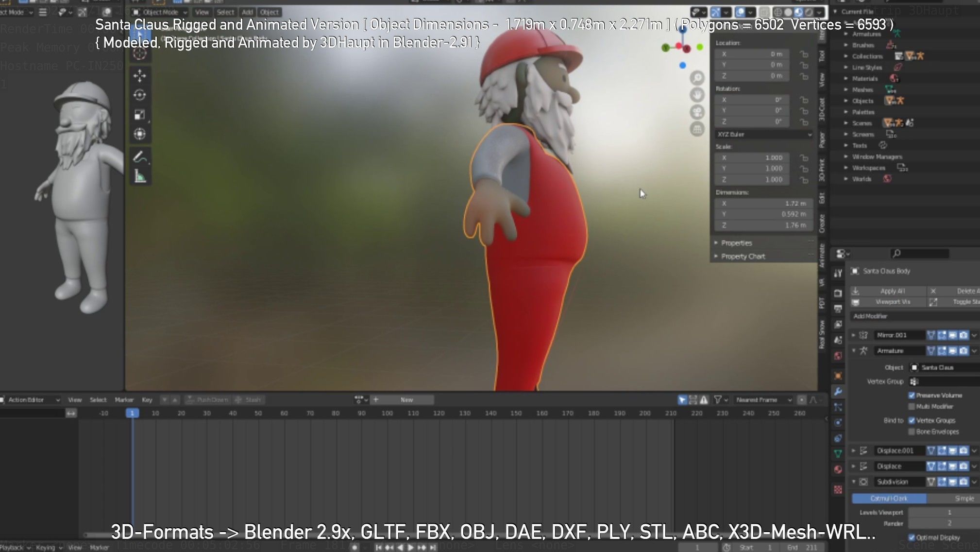
Task: Click the pan hand viewport gizmo
Action: [697, 95]
